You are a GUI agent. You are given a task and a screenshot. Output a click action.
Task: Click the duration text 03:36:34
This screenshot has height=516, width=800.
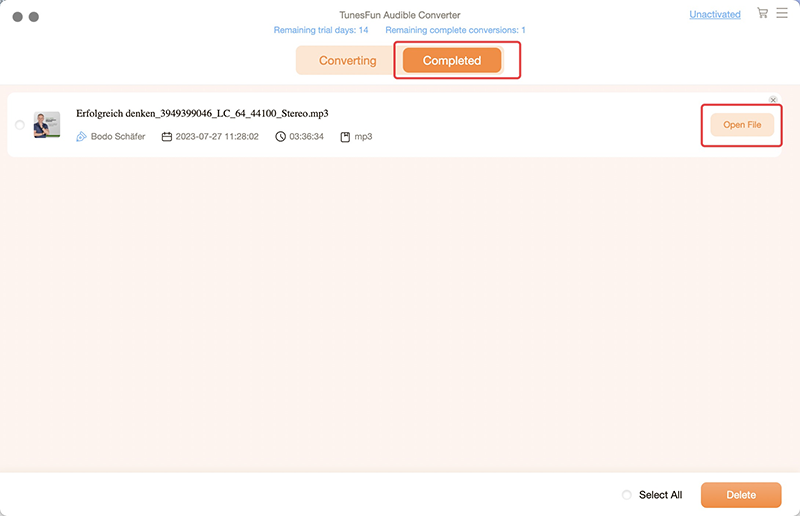tap(306, 137)
